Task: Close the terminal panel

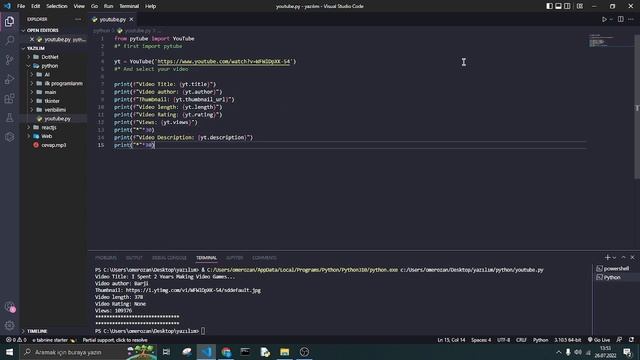Action: coord(633,258)
